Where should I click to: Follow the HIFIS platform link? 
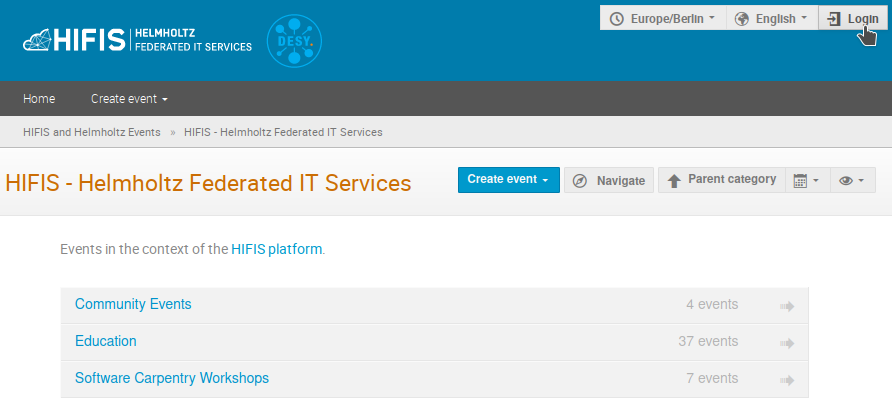point(276,249)
